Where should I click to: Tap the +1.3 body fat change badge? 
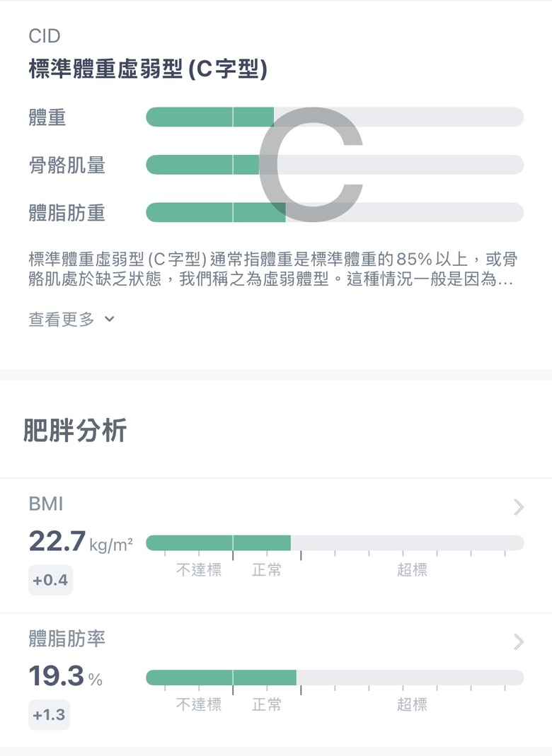pyautogui.click(x=49, y=714)
